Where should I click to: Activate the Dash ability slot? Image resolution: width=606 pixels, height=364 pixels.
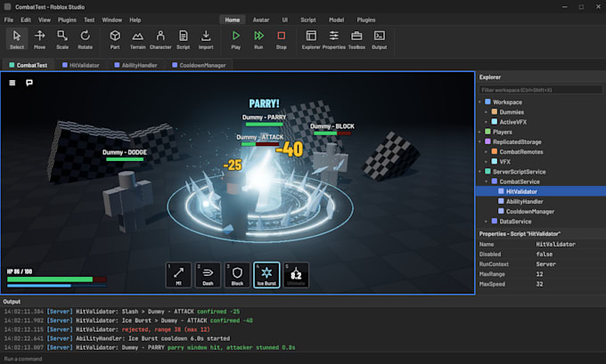tap(208, 275)
